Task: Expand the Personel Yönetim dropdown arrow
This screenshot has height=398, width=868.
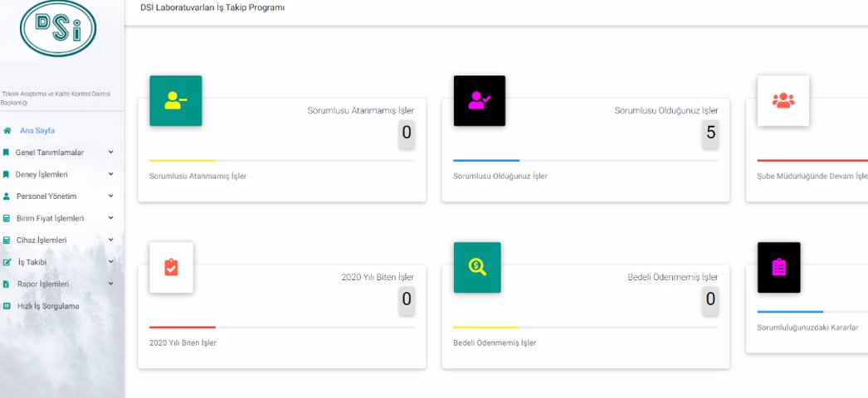Action: (110, 197)
